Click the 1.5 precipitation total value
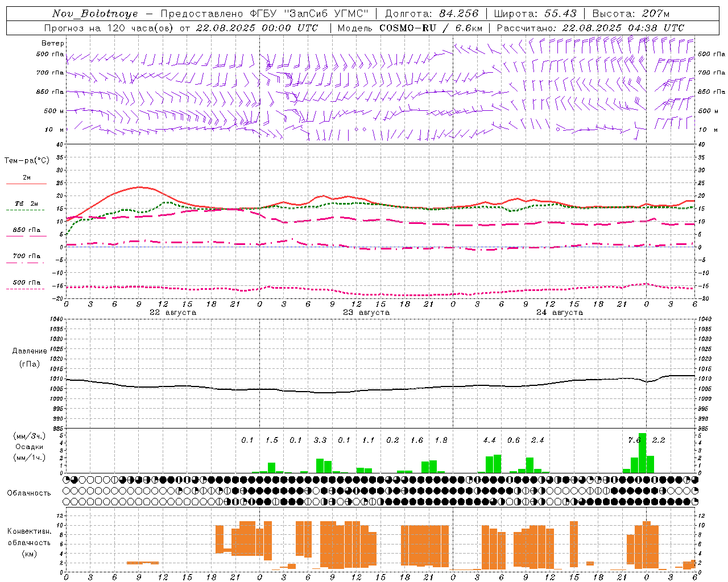This screenshot has height=582, width=728. coord(272,440)
